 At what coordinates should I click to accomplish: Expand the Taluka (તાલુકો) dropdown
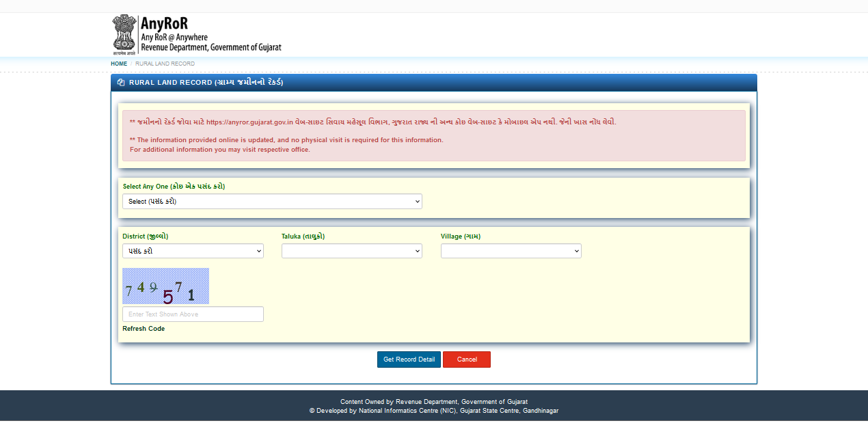(351, 251)
